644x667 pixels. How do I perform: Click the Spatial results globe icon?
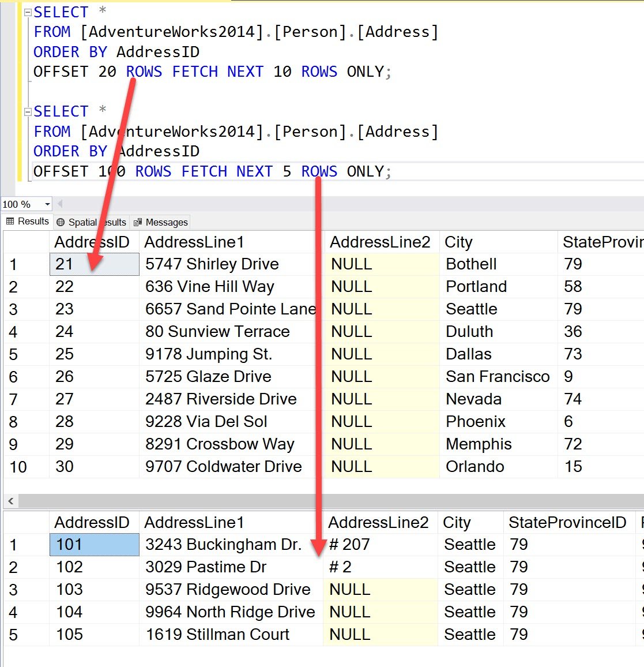coord(61,222)
